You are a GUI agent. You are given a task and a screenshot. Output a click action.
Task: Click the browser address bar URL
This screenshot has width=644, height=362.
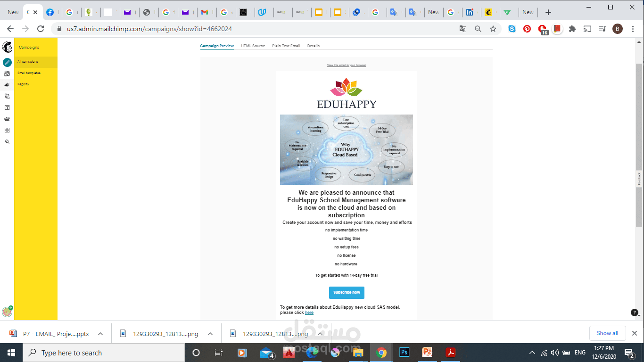click(149, 29)
